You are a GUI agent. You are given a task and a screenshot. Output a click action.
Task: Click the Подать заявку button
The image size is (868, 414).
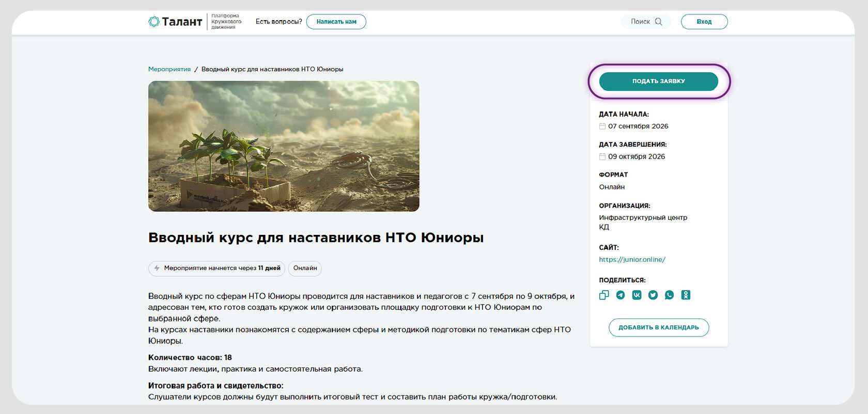pyautogui.click(x=659, y=81)
